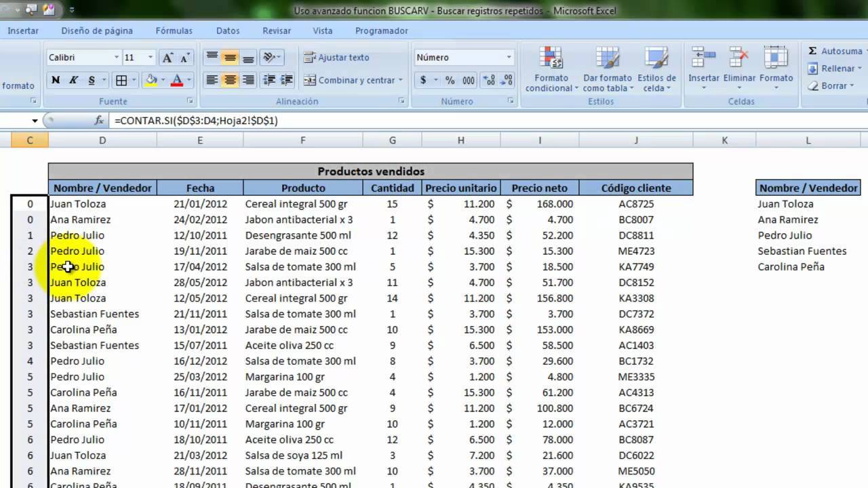Click the percent style icon

450,80
